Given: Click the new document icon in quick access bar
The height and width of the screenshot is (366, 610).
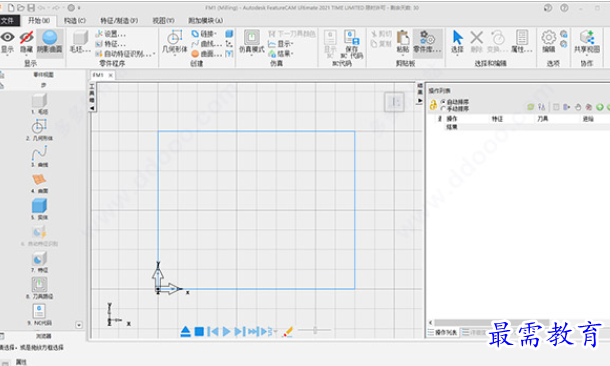Looking at the screenshot, I should point(11,7).
